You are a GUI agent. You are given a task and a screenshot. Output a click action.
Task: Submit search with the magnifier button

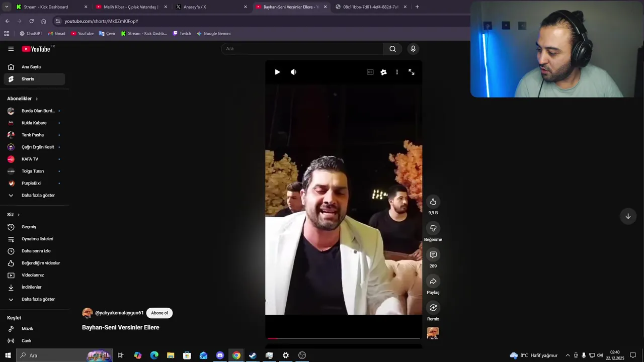pyautogui.click(x=392, y=49)
